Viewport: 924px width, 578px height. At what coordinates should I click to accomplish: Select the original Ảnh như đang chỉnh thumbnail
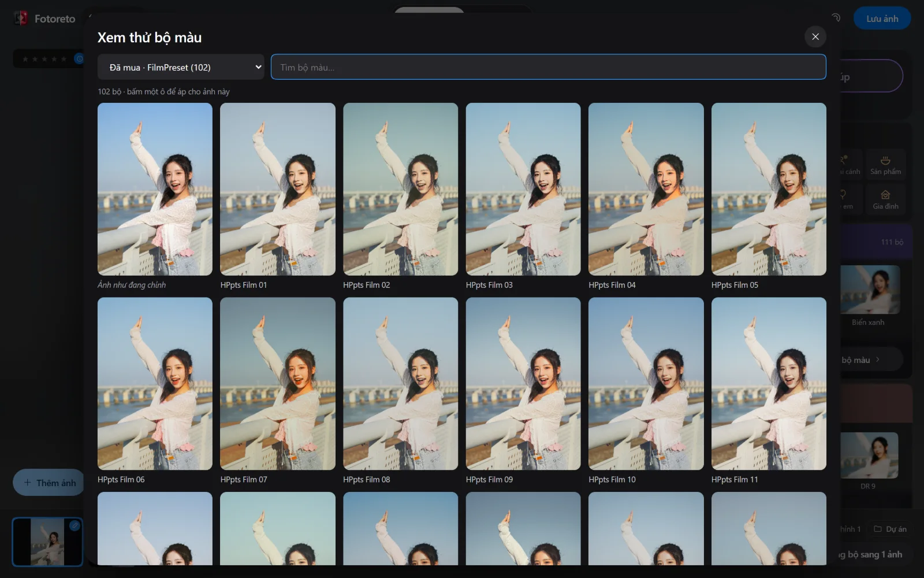pyautogui.click(x=155, y=189)
